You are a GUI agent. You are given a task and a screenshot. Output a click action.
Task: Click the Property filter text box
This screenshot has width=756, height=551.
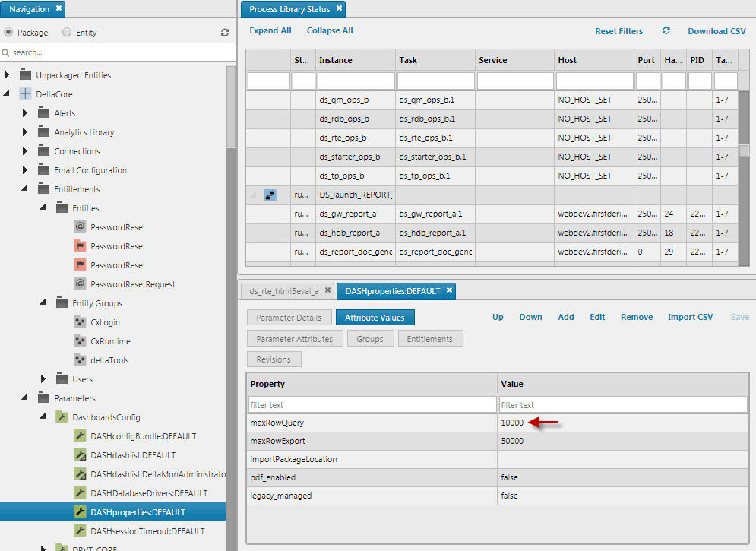pyautogui.click(x=372, y=404)
